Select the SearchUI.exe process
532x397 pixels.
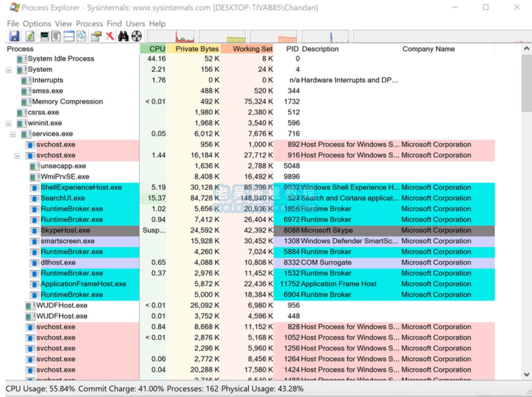point(250,198)
